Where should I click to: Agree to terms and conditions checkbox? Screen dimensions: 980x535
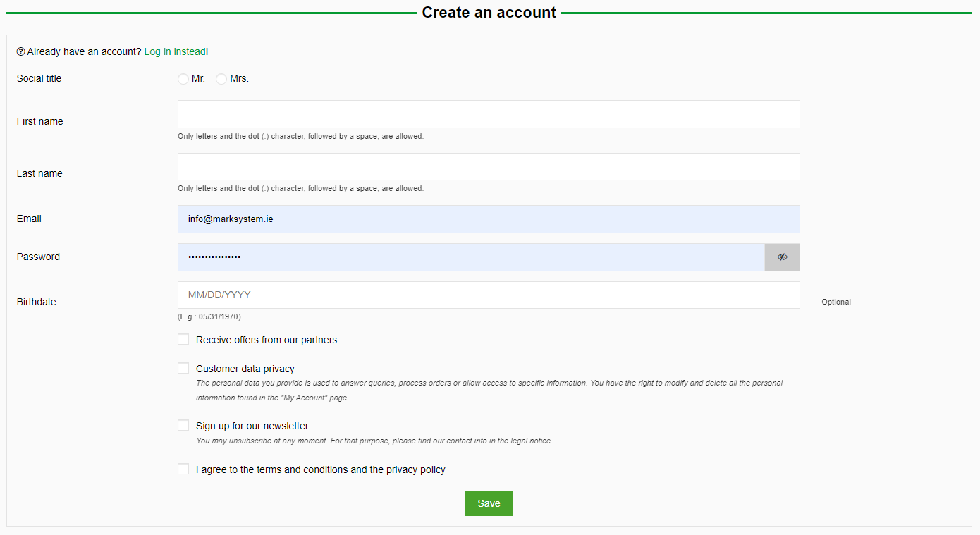pyautogui.click(x=183, y=469)
